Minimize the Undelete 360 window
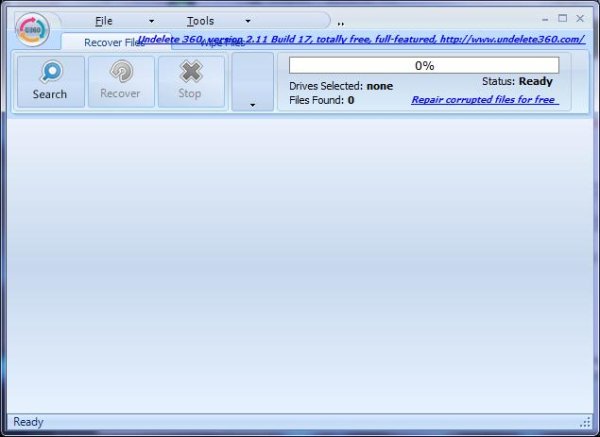The width and height of the screenshot is (600, 437). [545, 19]
